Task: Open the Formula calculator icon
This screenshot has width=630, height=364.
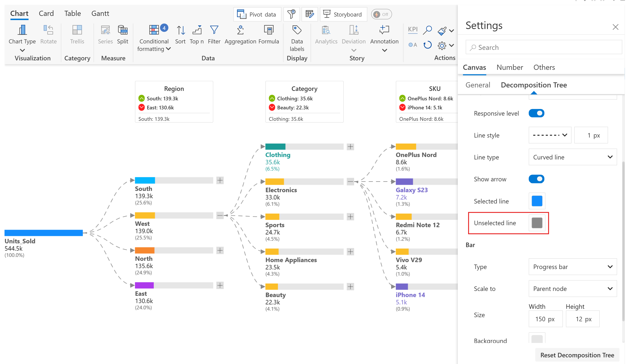Action: (x=269, y=30)
